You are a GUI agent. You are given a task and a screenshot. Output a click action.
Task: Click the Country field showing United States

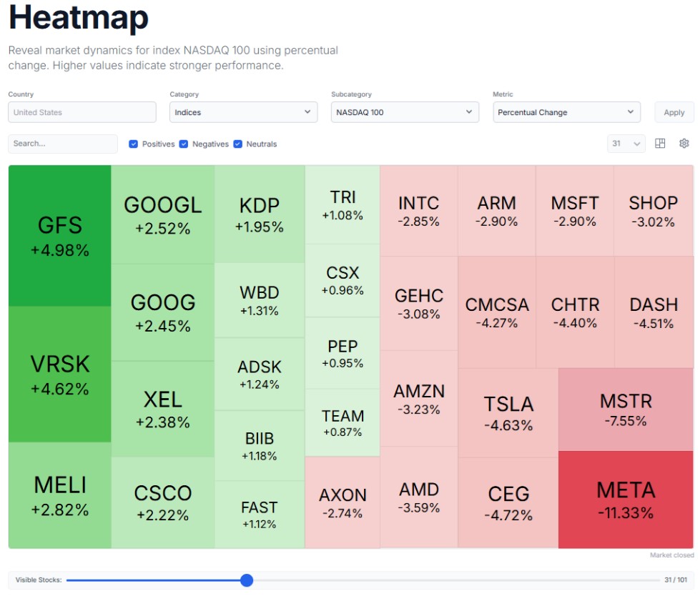82,111
